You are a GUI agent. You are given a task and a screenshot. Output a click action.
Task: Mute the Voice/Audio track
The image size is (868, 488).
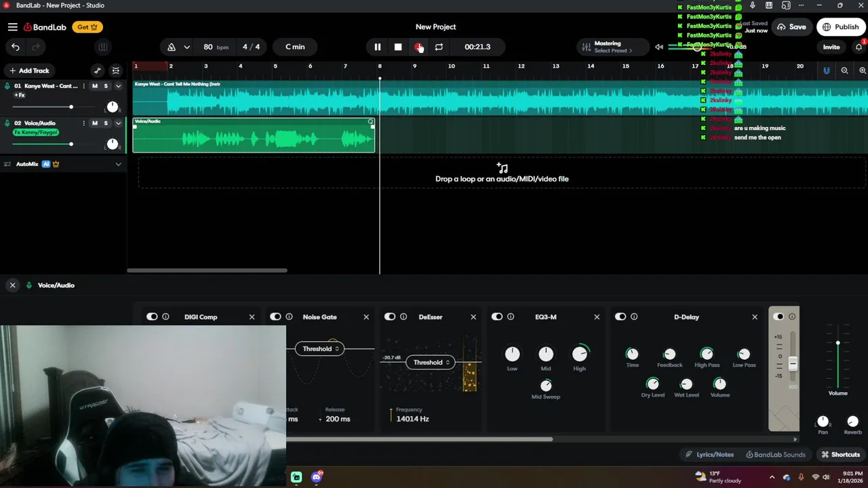tap(94, 123)
